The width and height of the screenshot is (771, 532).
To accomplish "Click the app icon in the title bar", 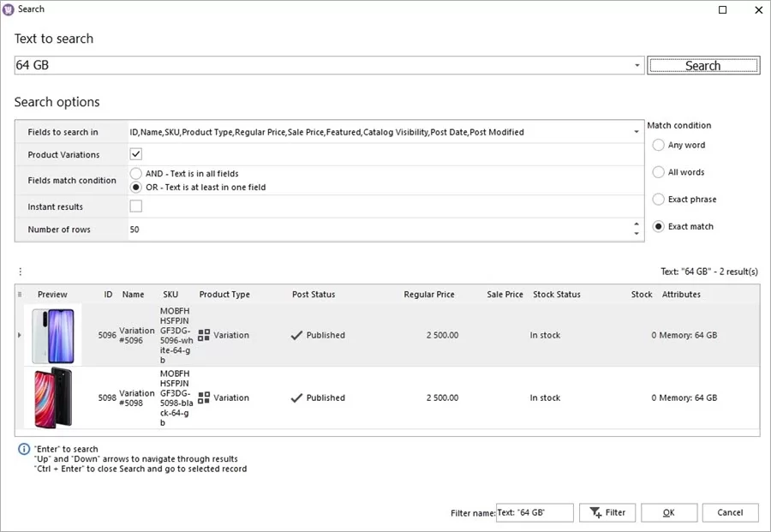I will pos(9,9).
